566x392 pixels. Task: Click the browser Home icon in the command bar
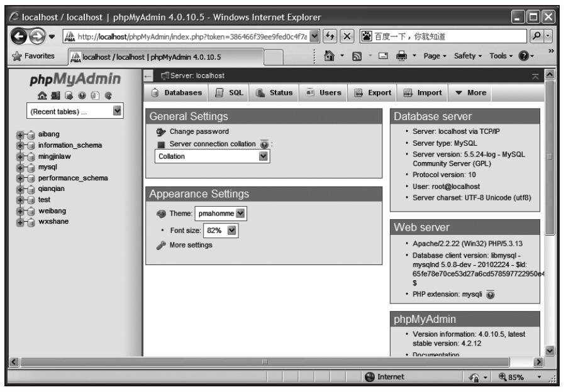[x=329, y=56]
